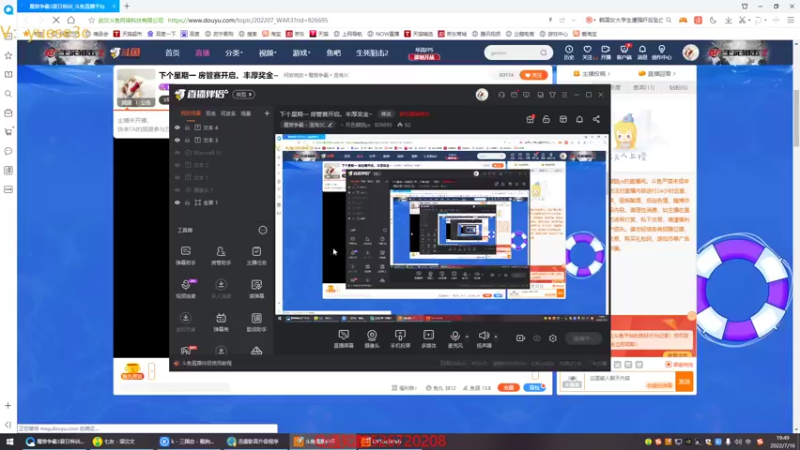
Task: Go to Douyu 直播 nav item
Action: 203,53
